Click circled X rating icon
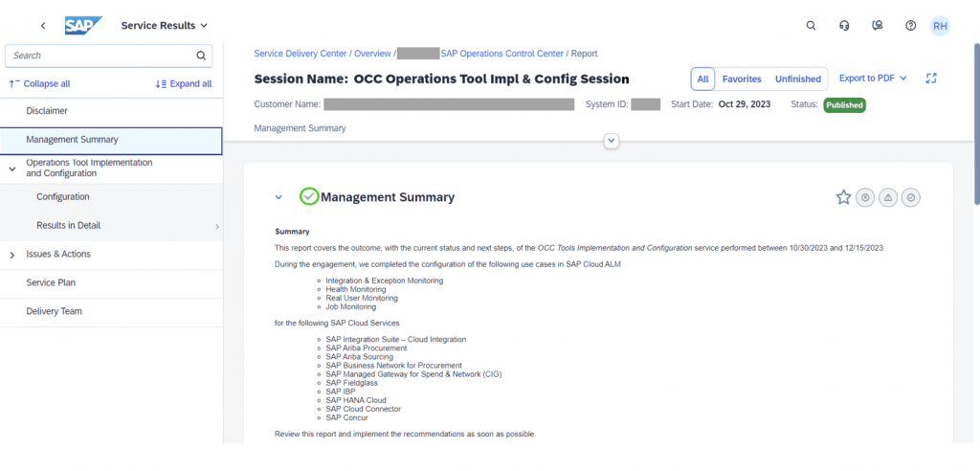The height and width of the screenshot is (471, 980). click(x=865, y=197)
